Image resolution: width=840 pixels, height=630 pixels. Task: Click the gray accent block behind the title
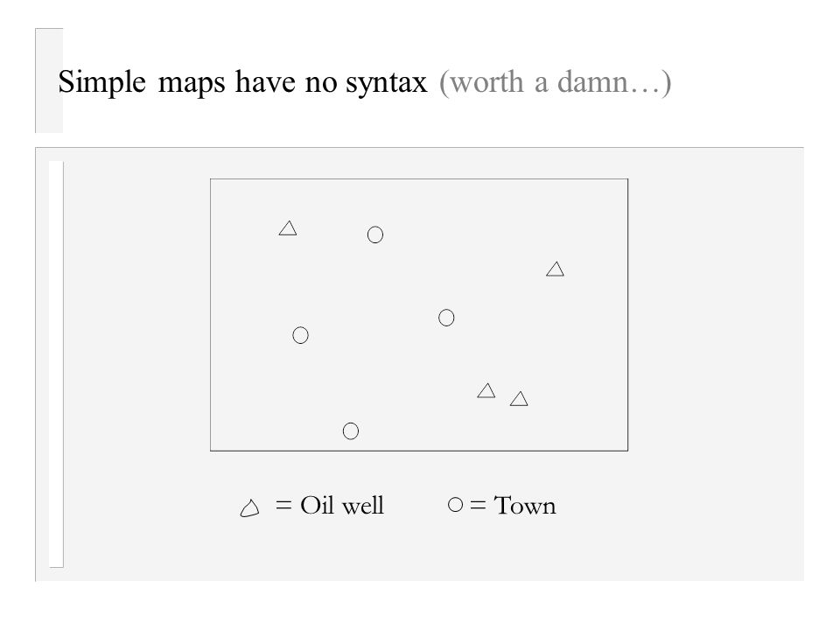pos(49,80)
